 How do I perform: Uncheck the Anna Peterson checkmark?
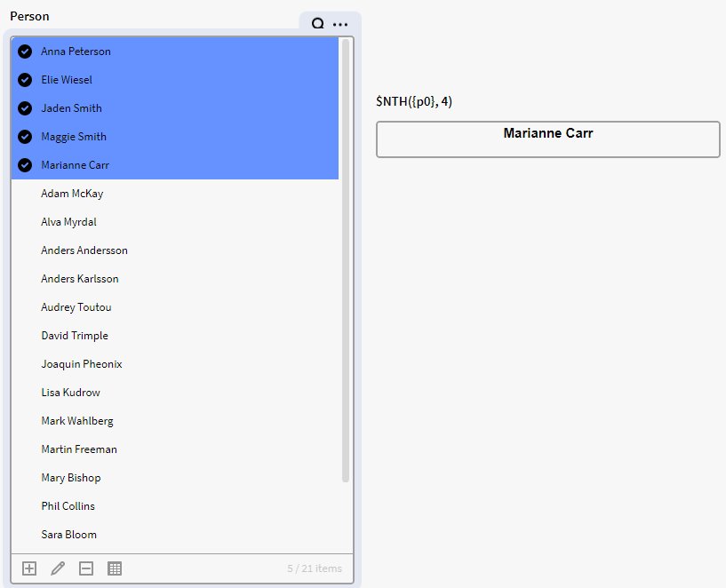[x=25, y=52]
